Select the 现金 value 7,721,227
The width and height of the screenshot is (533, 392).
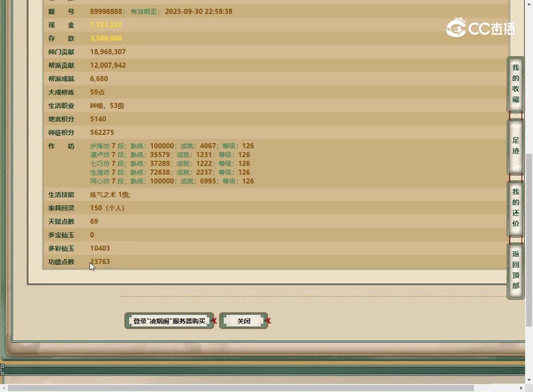coord(106,25)
